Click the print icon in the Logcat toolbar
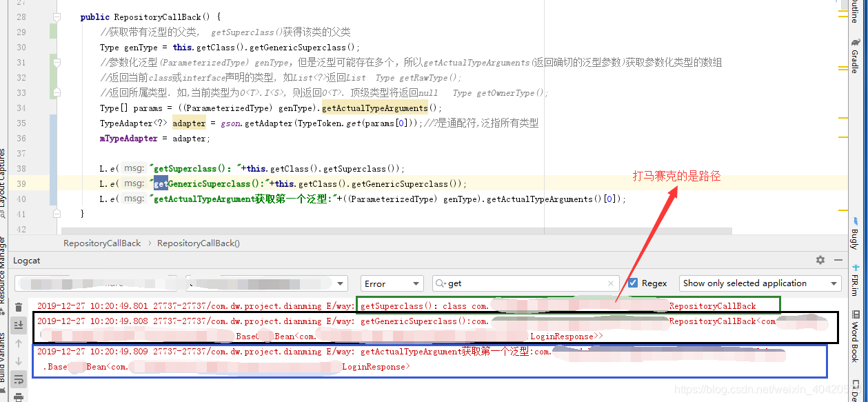The image size is (868, 402). coord(18,398)
